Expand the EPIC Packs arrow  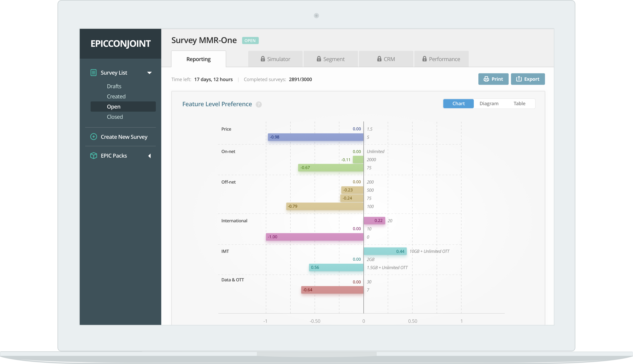[x=149, y=156]
